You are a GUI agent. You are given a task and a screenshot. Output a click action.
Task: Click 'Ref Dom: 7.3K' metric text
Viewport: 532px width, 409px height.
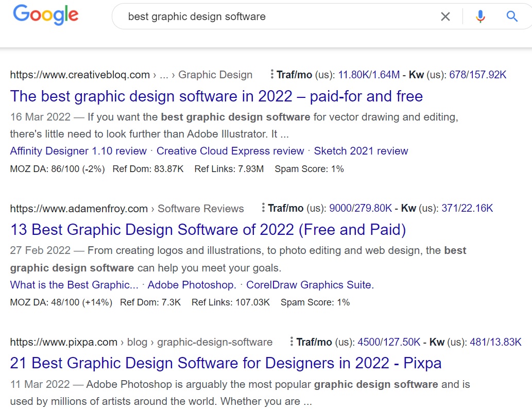150,302
